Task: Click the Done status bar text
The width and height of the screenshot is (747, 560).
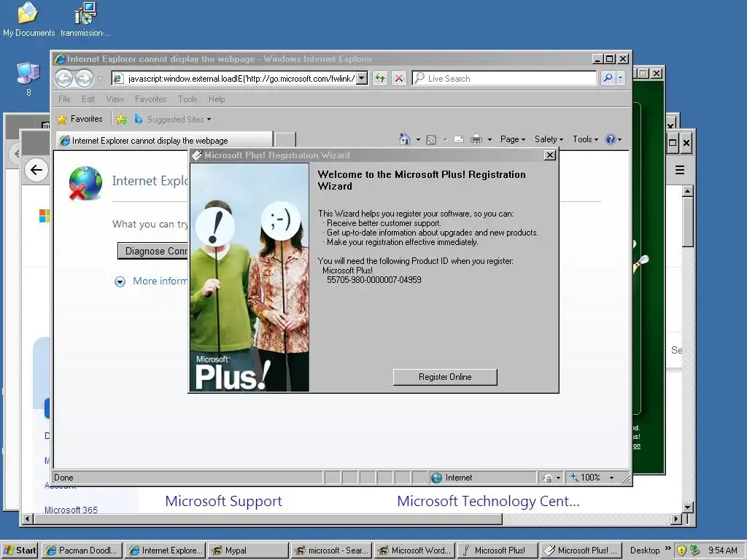Action: 64,478
